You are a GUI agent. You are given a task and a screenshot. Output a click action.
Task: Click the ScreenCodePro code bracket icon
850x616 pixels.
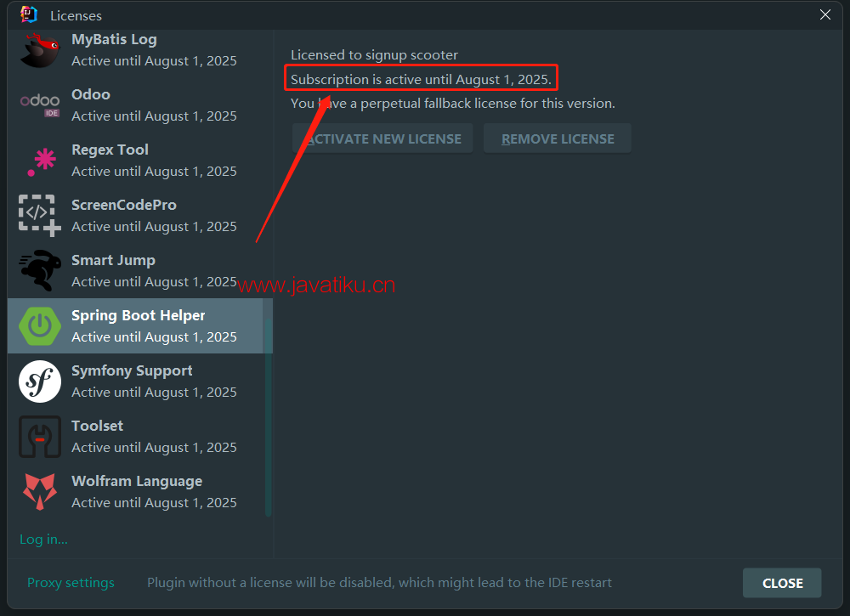coord(40,216)
